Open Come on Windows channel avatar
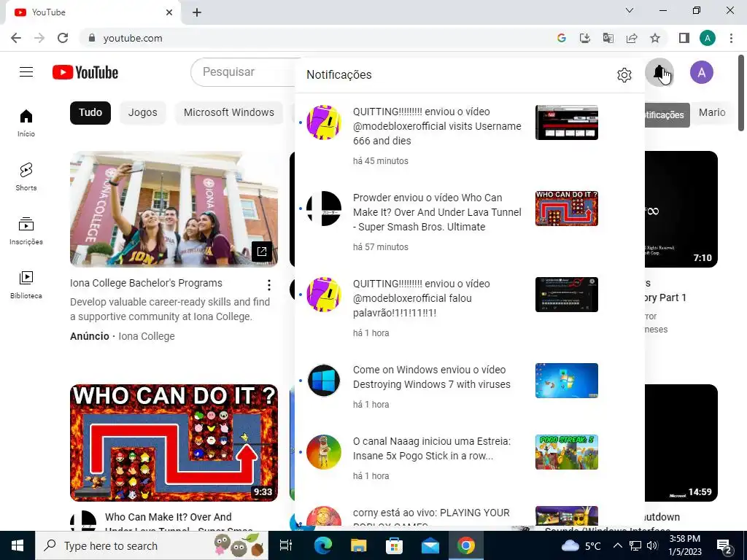 pyautogui.click(x=324, y=381)
